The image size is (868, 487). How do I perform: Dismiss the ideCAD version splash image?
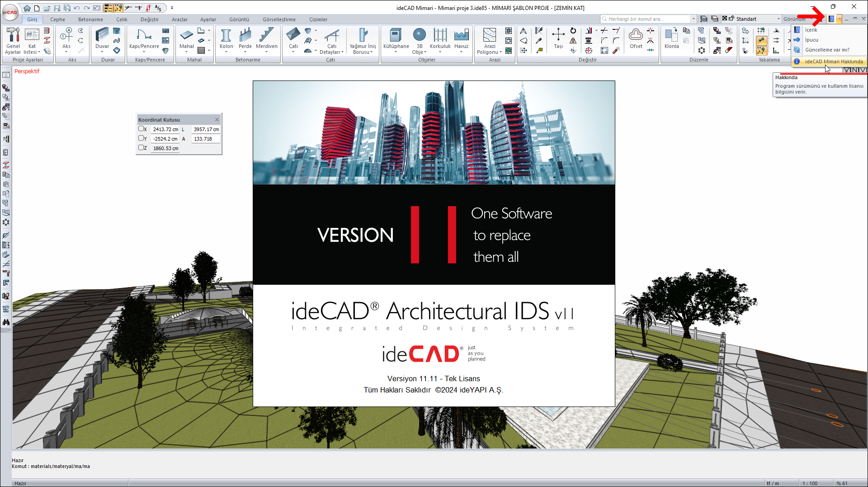[434, 244]
